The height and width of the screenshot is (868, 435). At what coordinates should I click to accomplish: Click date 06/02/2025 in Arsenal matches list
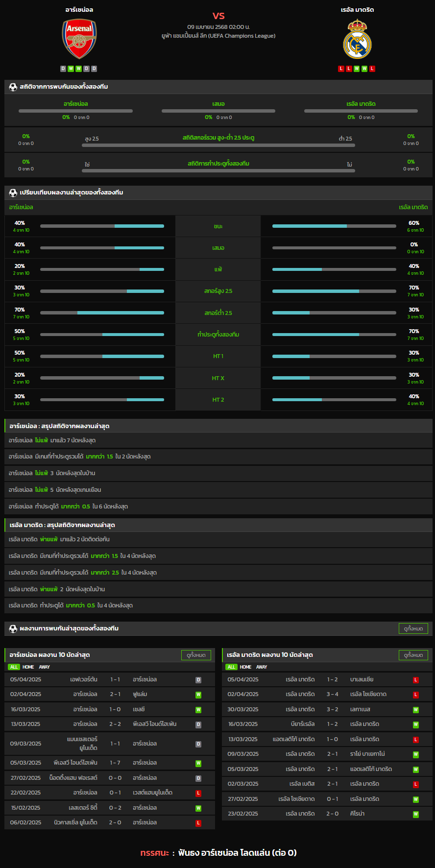25,823
